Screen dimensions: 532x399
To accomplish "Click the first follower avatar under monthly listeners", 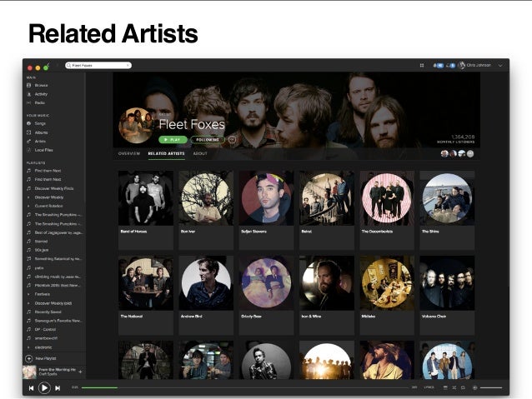I will 444,154.
